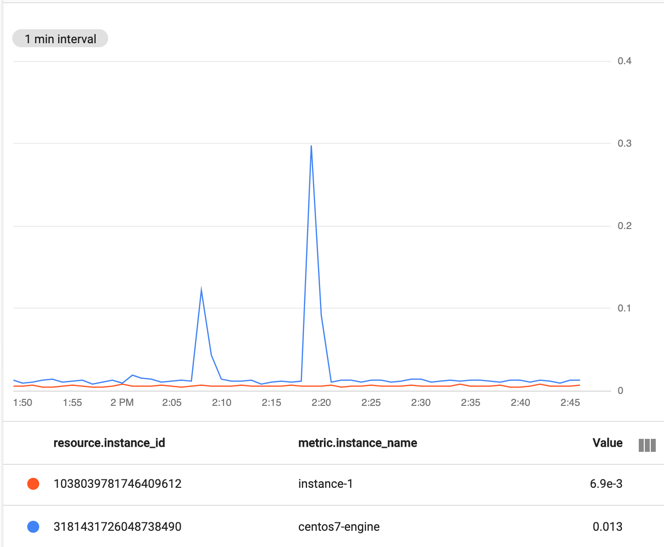Click the centos7-engine name cell
This screenshot has height=547, width=664.
click(339, 526)
